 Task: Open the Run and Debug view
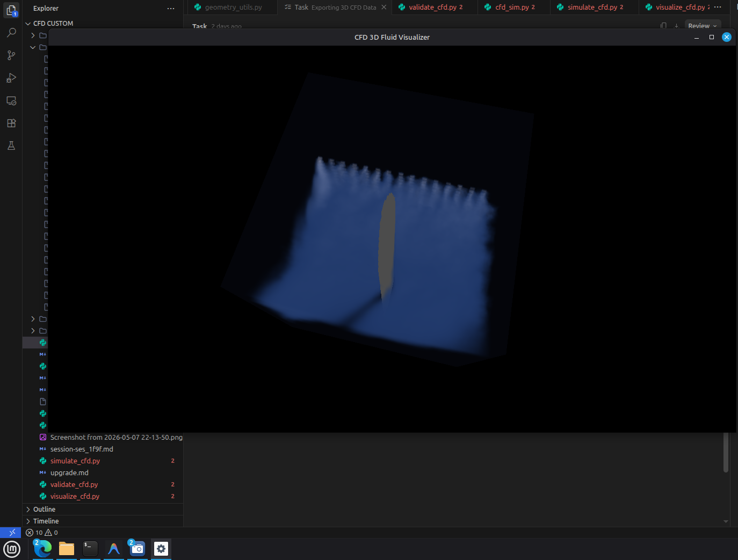click(11, 78)
